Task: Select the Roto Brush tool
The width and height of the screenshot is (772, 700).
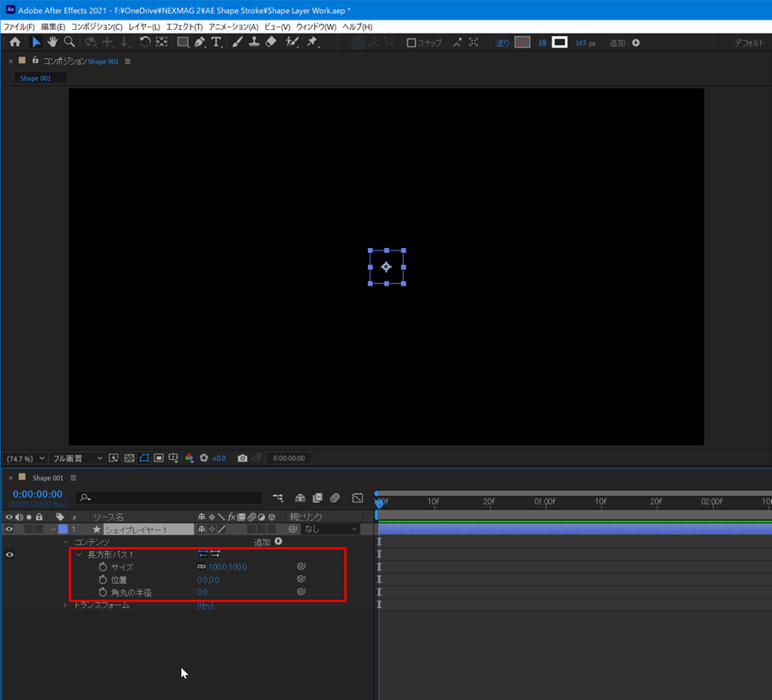Action: pyautogui.click(x=292, y=42)
